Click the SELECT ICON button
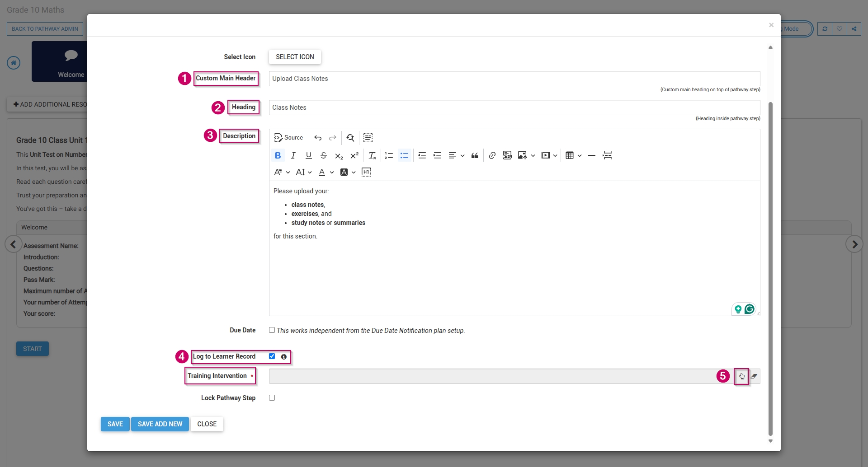 click(x=295, y=57)
